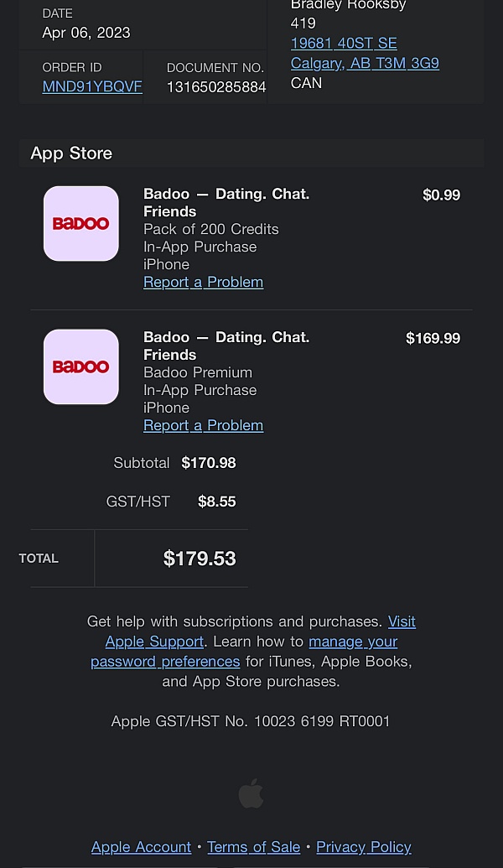
Task: Open order ID MND91YBQVF link
Action: click(x=92, y=86)
